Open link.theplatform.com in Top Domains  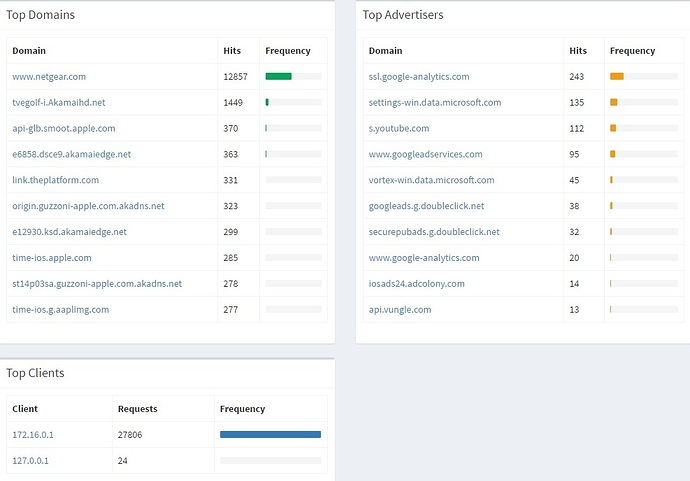pyautogui.click(x=55, y=180)
